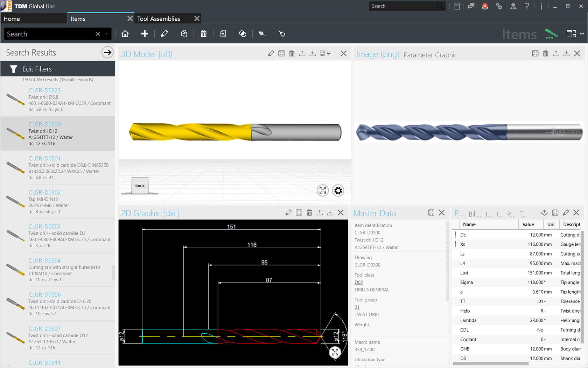Maximize the 3D Model panel
The image size is (588, 368).
coord(281,54)
